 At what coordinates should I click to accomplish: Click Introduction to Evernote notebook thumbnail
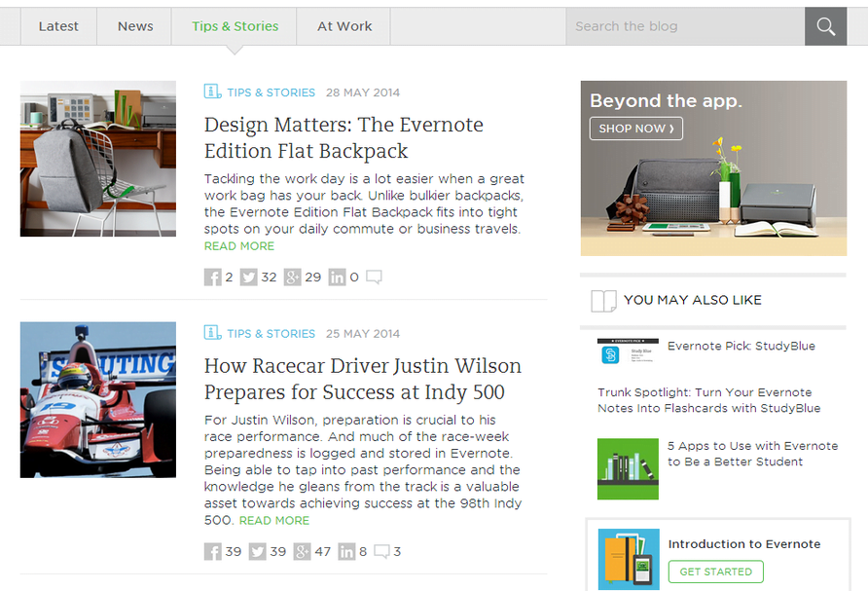click(629, 560)
